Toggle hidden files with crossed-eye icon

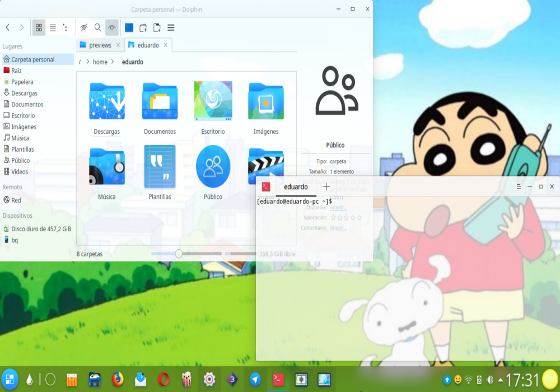coord(84,27)
